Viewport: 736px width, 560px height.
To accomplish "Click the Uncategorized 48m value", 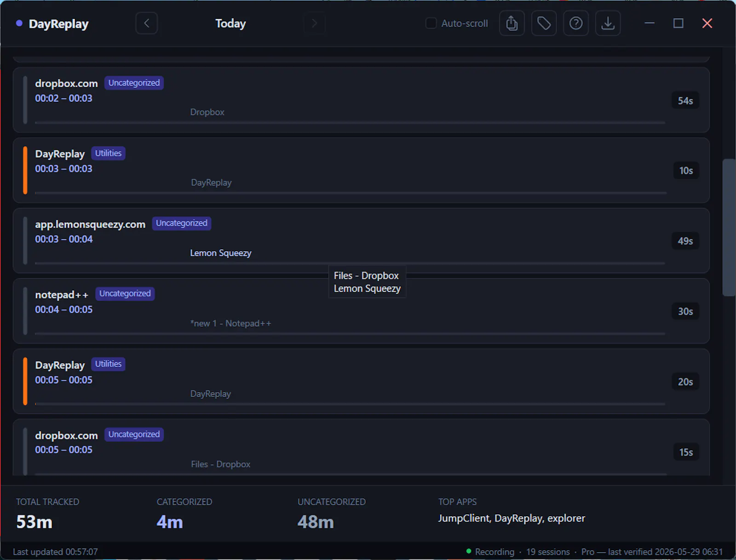I will coord(316,522).
